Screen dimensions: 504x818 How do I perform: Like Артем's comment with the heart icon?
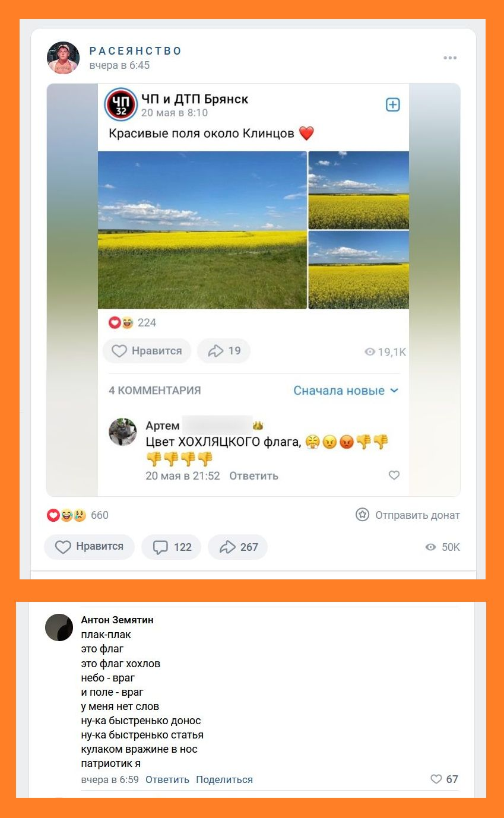(394, 475)
